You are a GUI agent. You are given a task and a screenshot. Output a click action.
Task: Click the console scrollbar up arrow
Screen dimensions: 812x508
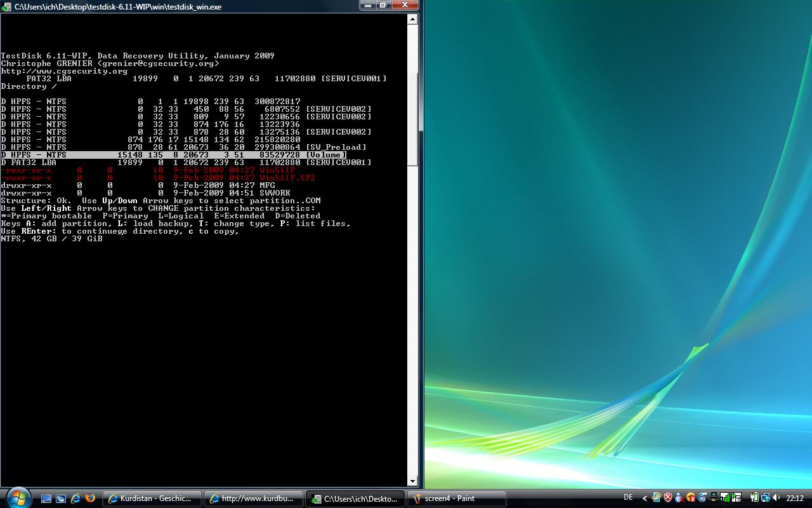pyautogui.click(x=412, y=19)
